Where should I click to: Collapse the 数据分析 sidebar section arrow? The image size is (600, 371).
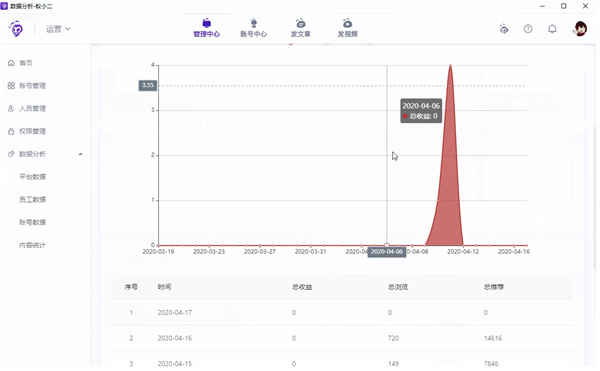(x=80, y=154)
